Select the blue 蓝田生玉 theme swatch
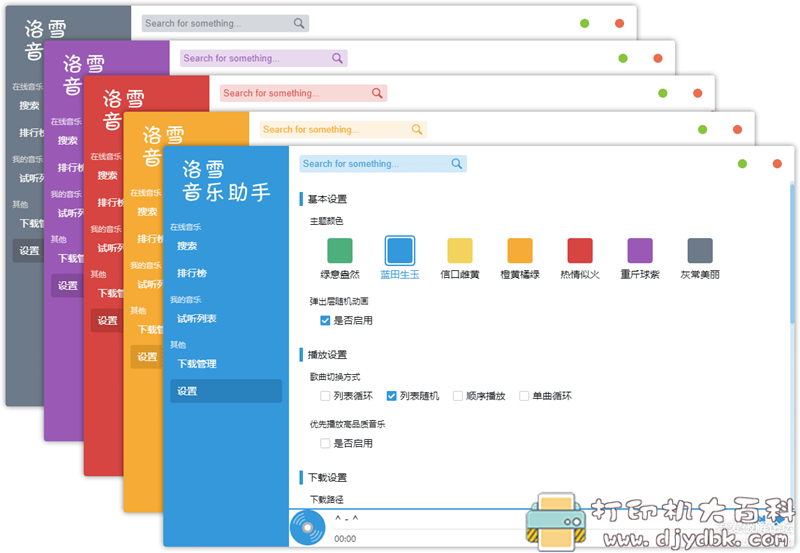Image resolution: width=800 pixels, height=553 pixels. [399, 250]
